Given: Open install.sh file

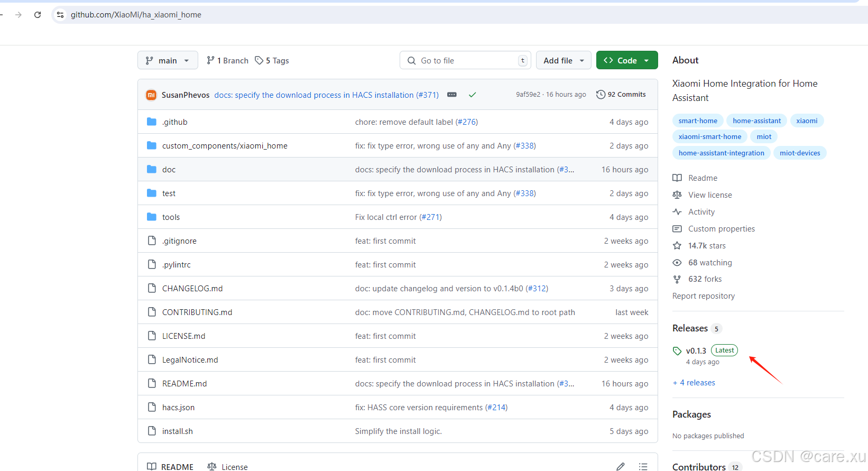Looking at the screenshot, I should coord(177,431).
